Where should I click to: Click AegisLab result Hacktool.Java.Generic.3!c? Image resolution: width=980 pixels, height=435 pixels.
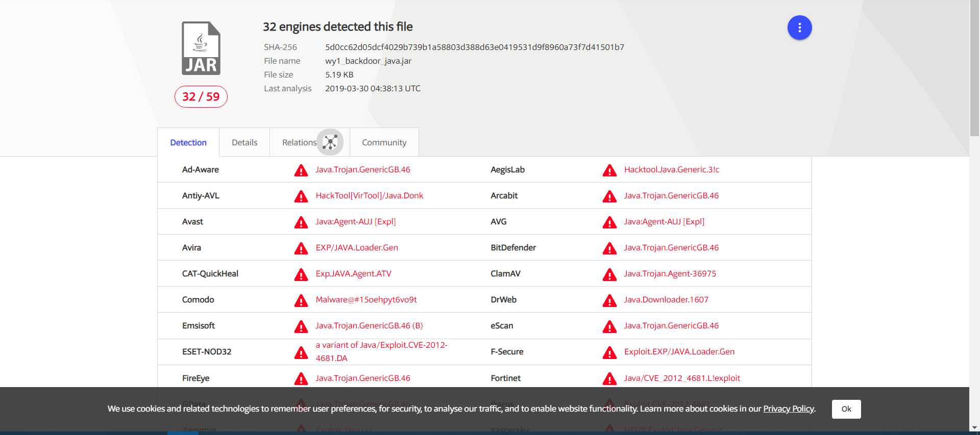pos(672,169)
